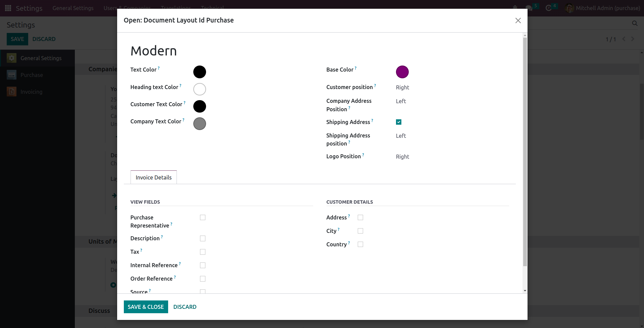
Task: Open the General Settings top menu
Action: coord(73,8)
